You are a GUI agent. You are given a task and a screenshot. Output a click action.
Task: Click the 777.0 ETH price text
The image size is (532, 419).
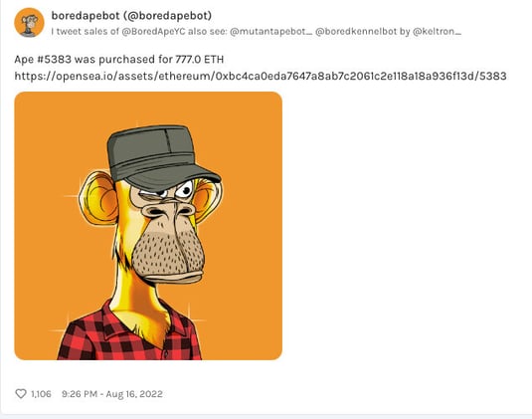[200, 60]
